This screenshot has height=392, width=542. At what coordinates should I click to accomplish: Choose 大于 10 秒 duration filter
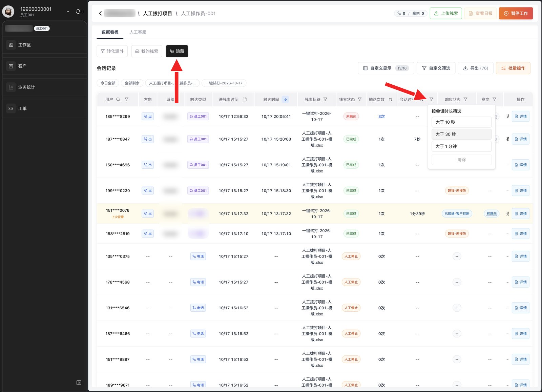461,122
